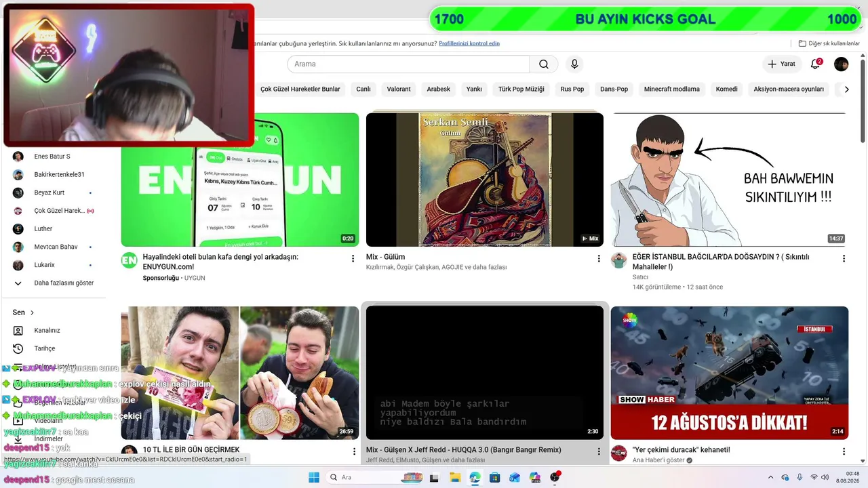Select Çok Güzel Hareketler Bunlar chip

[x=300, y=89]
